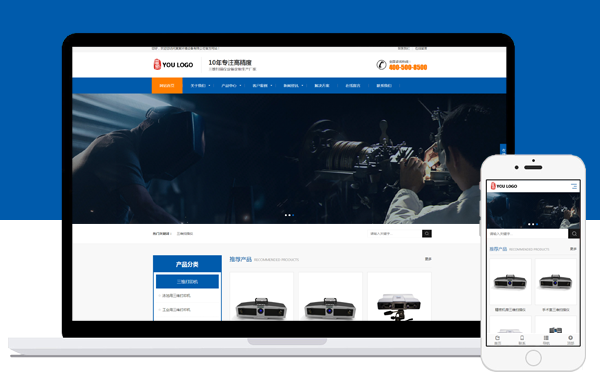The width and height of the screenshot is (600, 385).
Task: Select the first carousel dot on mobile banner
Action: tap(529, 224)
